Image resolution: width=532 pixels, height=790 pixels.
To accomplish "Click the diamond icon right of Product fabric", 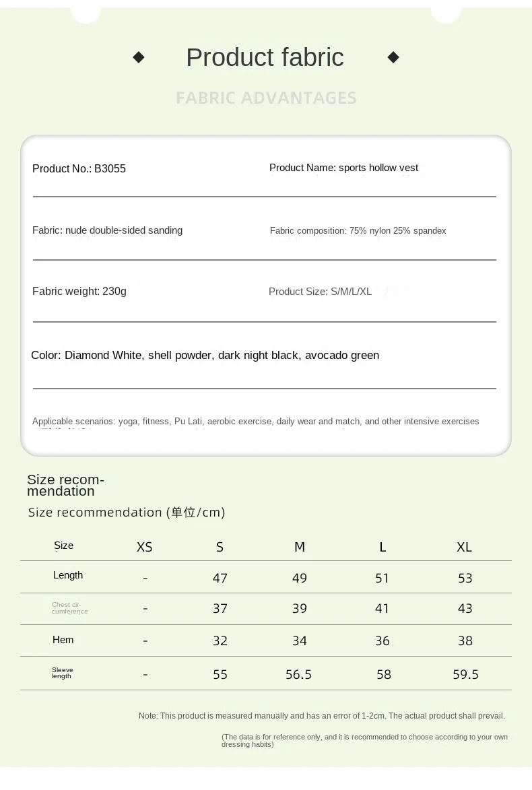I will click(393, 58).
